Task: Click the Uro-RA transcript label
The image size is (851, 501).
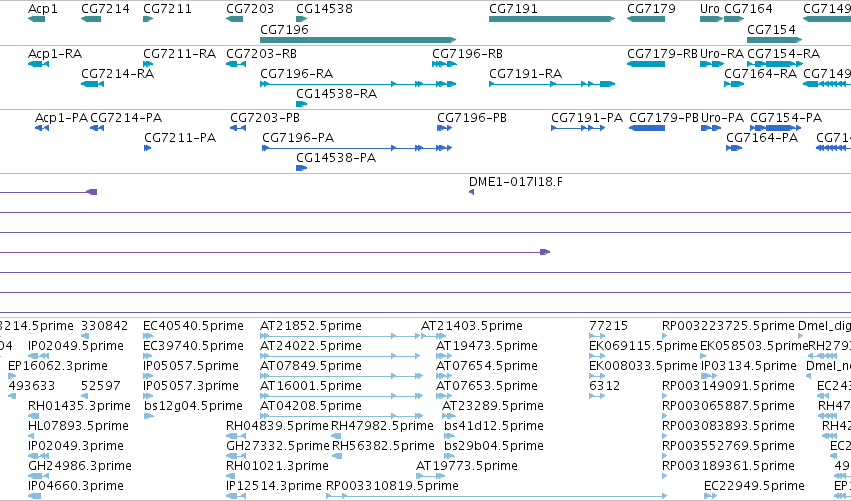Action: 722,54
